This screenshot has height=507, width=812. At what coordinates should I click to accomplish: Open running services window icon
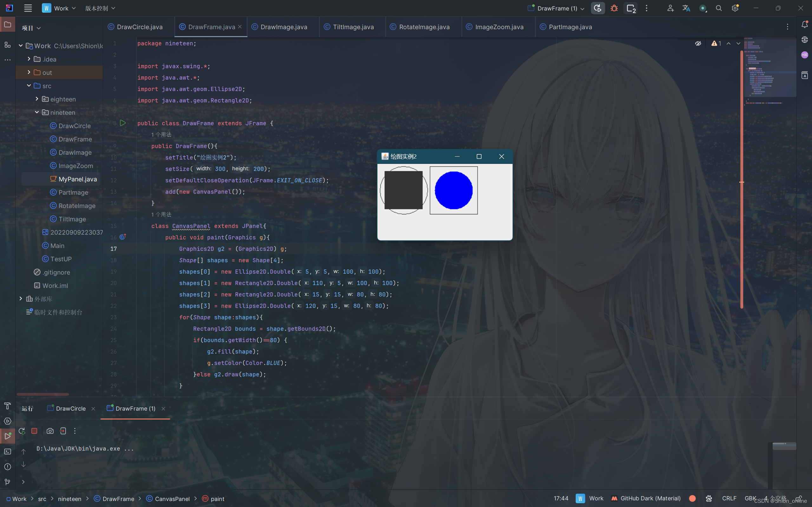[x=631, y=8]
